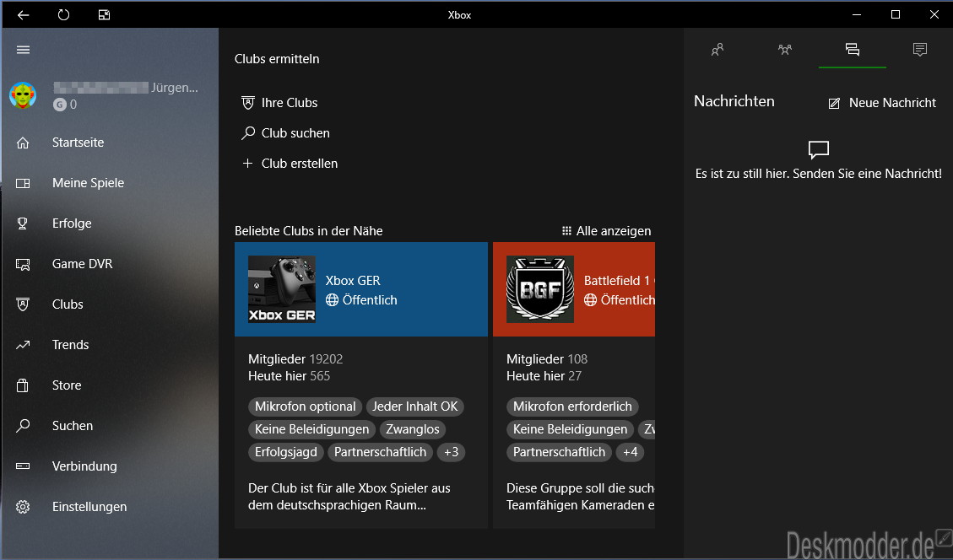The height and width of the screenshot is (560, 953).
Task: Maximize the Xbox app window
Action: coord(896,14)
